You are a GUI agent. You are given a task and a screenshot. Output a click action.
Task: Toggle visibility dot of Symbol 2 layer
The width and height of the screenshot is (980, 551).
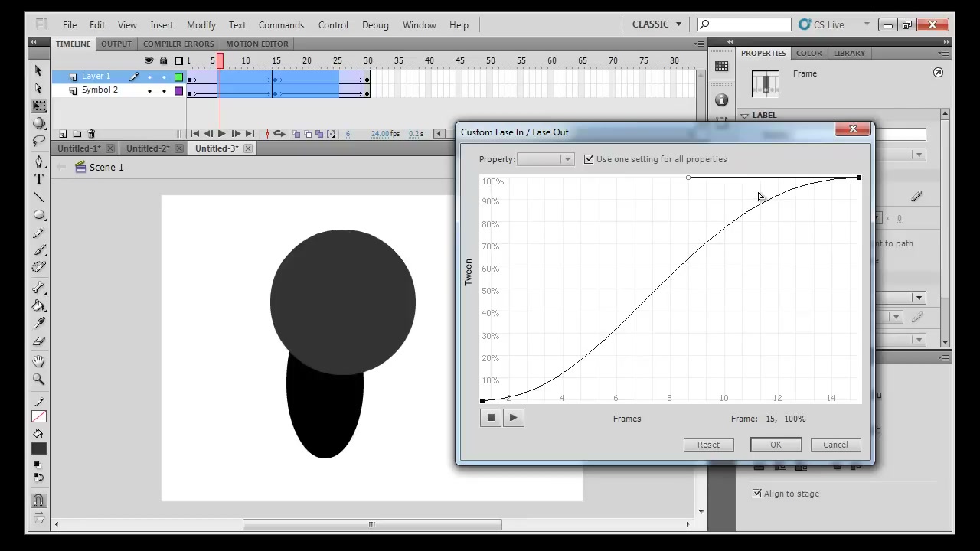point(149,90)
